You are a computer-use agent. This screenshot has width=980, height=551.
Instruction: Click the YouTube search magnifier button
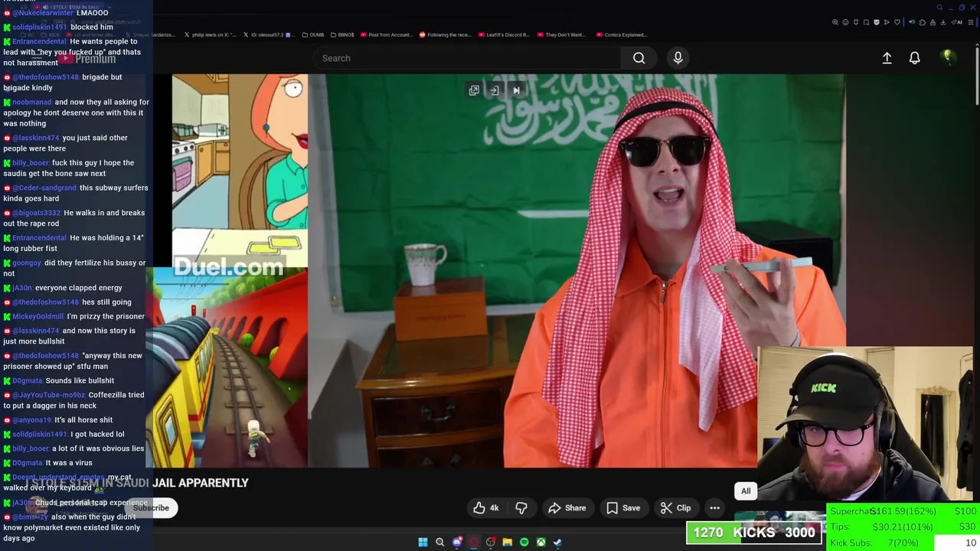[639, 58]
